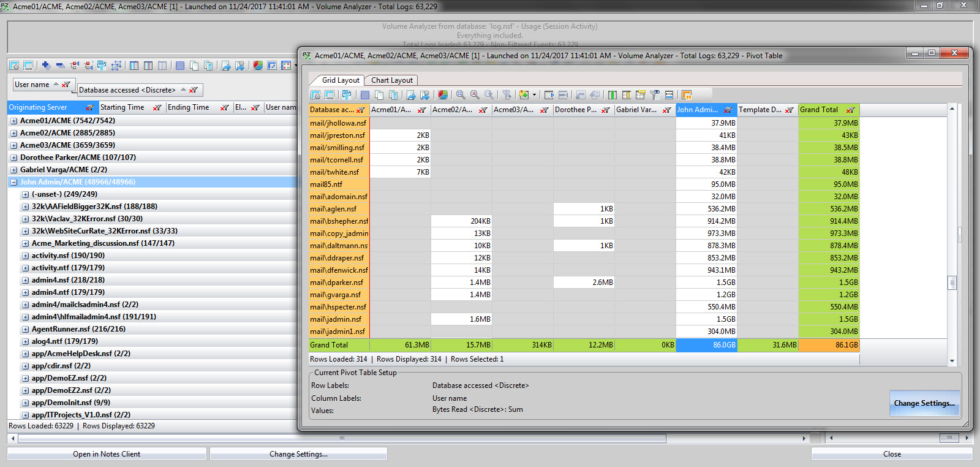Click the pie chart icon in Pivot Table toolbar
Screen dimensions: 980x467
[x=443, y=95]
